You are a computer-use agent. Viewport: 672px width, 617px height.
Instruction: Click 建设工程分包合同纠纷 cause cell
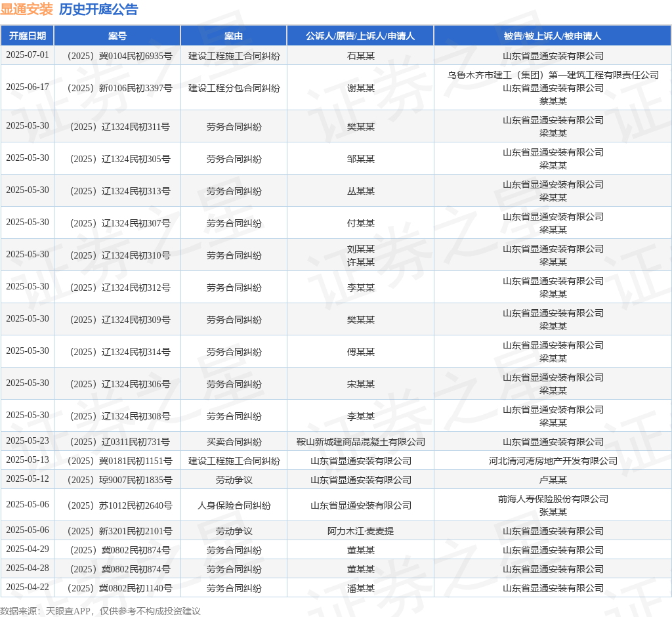234,88
